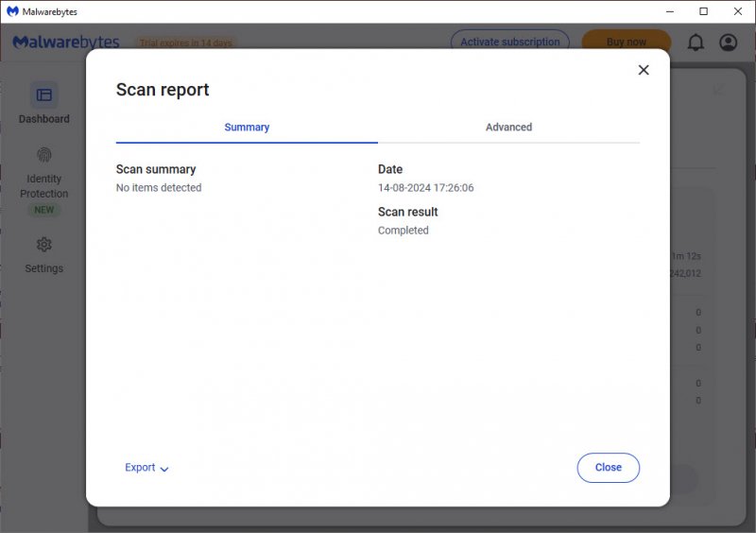756x533 pixels.
Task: Click the Trial expires in 14 days label
Action: (185, 43)
